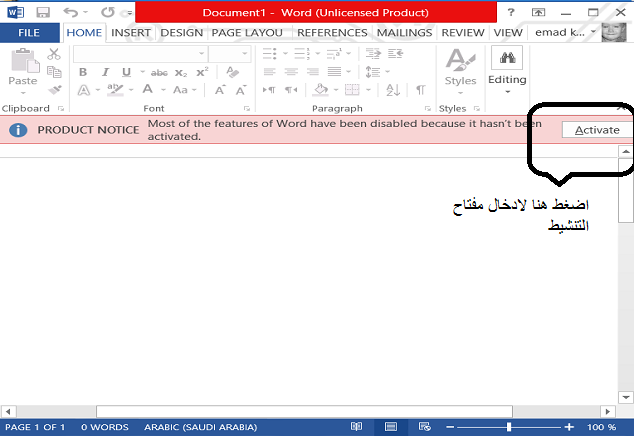Open the Numbering dropdown arrow
The height and width of the screenshot is (436, 634).
tap(317, 53)
